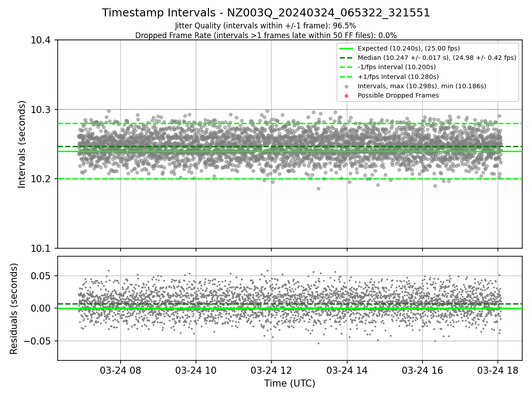Click the legend entry '-1/fps Interval (10.200s)'
Viewport: 532px width, 399px height.
tap(396, 67)
